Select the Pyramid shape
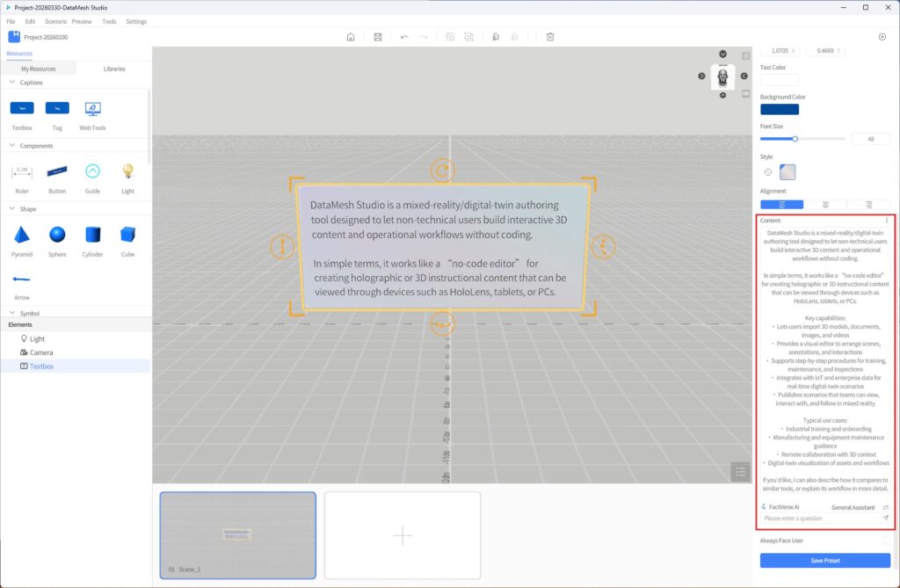Image resolution: width=900 pixels, height=588 pixels. click(22, 235)
